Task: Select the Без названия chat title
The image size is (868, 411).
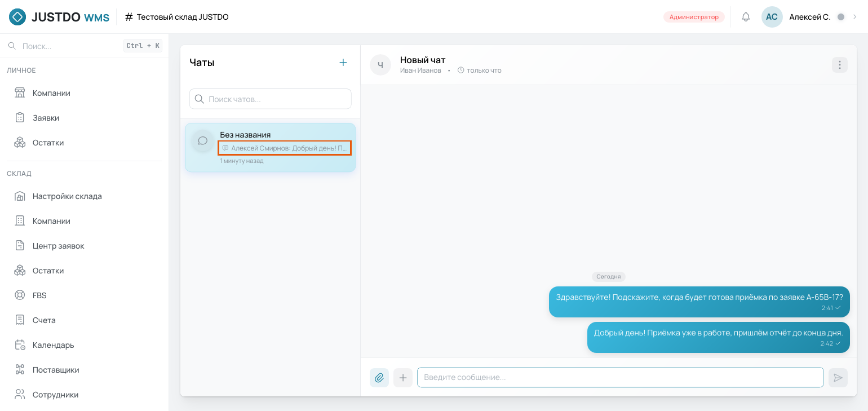Action: tap(245, 135)
